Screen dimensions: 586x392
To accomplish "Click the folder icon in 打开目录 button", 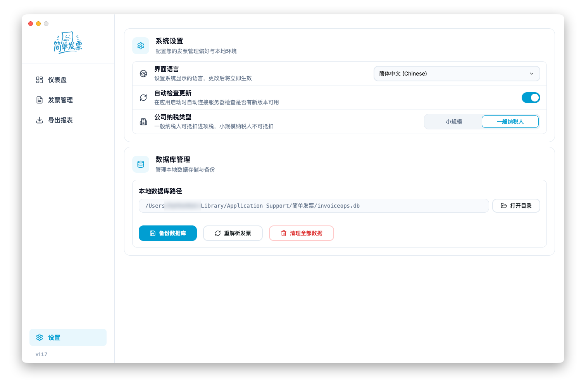I will click(x=504, y=206).
